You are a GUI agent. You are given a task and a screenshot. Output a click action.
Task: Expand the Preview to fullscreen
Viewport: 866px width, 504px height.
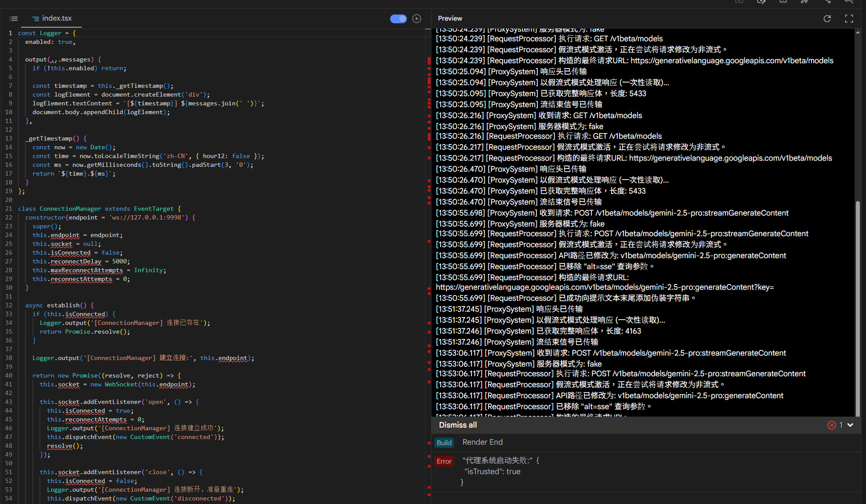tap(849, 18)
